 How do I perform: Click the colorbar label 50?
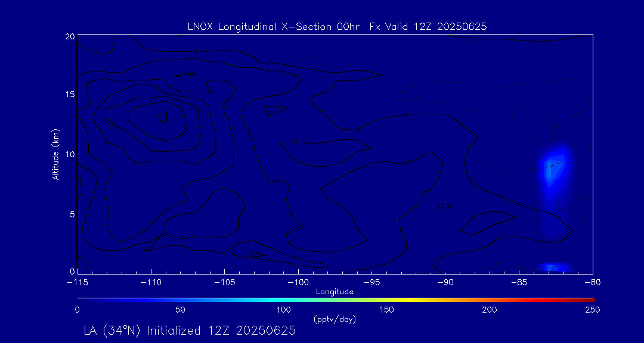[180, 310]
